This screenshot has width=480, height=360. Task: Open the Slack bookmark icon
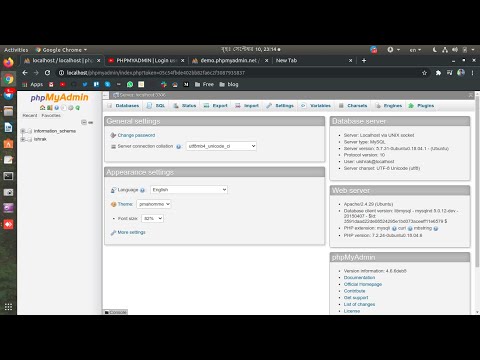tap(164, 84)
